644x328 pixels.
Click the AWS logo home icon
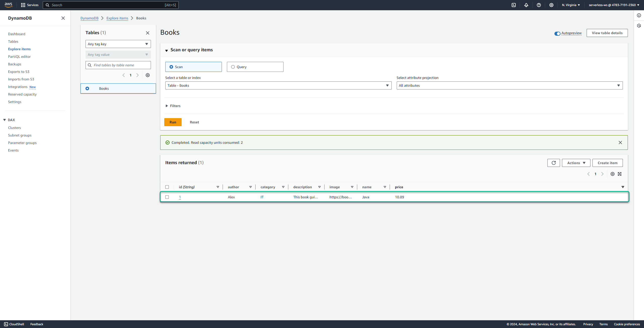click(8, 5)
